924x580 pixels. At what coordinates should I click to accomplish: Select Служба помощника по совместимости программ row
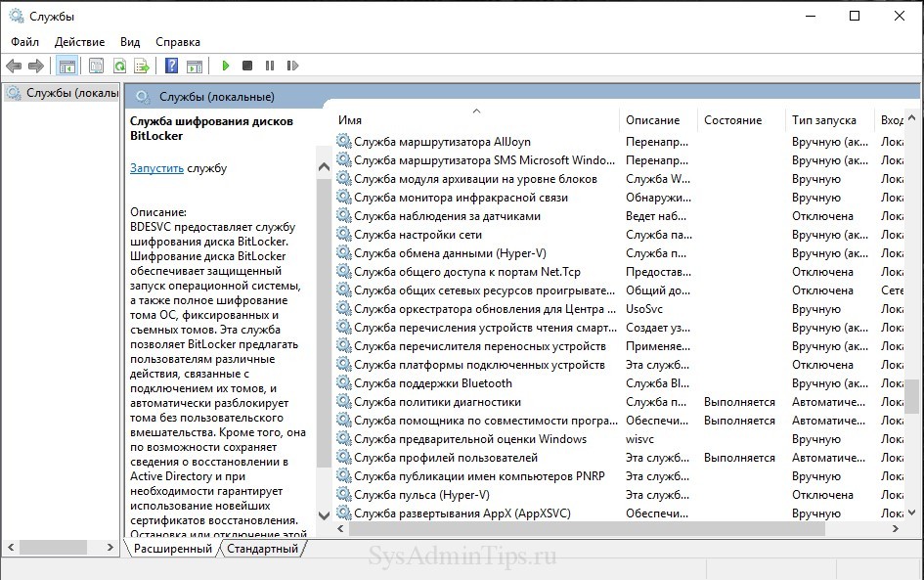619,421
